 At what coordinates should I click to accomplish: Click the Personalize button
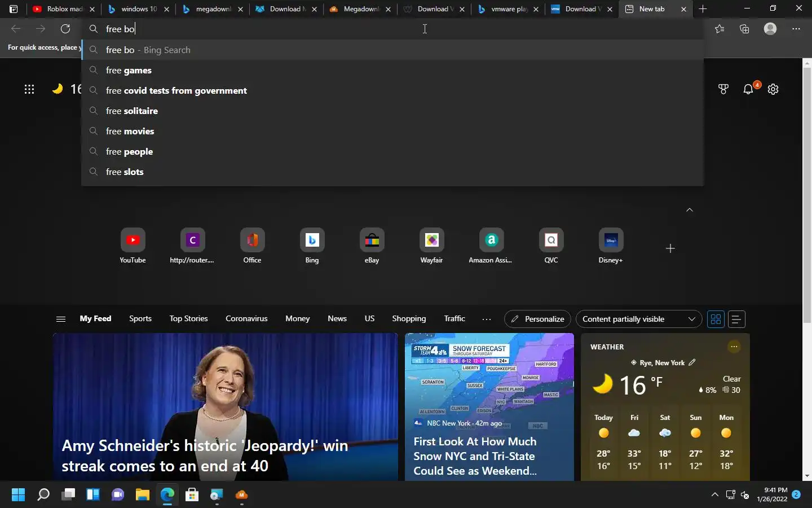(537, 319)
